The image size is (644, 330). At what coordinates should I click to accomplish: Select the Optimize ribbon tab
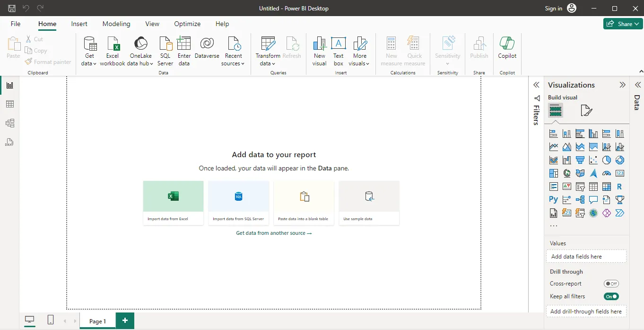(x=187, y=24)
